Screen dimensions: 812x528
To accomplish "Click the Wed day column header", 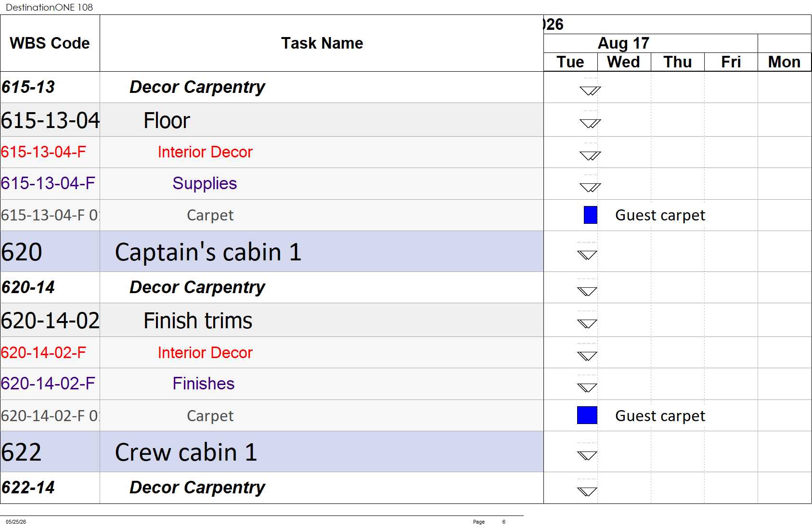I will pos(624,62).
